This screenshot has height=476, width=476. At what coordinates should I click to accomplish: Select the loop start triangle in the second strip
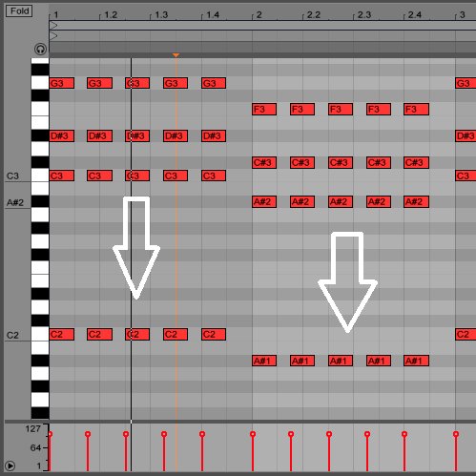click(x=53, y=35)
